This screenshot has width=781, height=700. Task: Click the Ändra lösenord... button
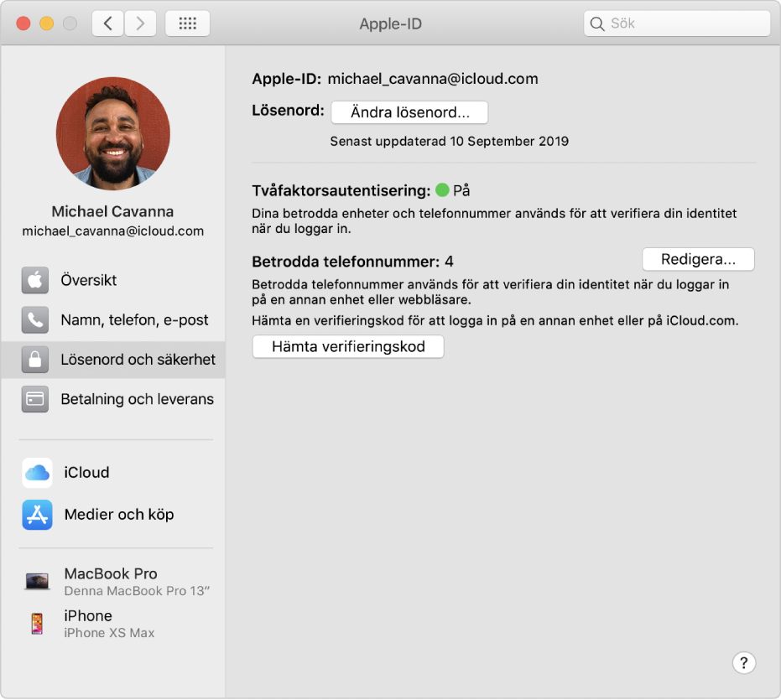[409, 112]
